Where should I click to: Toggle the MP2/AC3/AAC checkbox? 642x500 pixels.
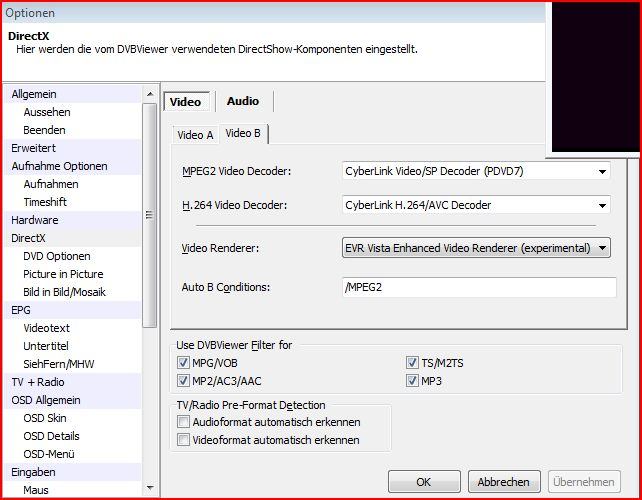pyautogui.click(x=183, y=381)
